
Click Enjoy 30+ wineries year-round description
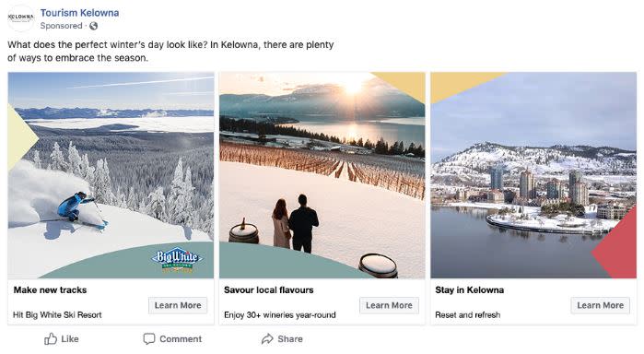point(280,315)
